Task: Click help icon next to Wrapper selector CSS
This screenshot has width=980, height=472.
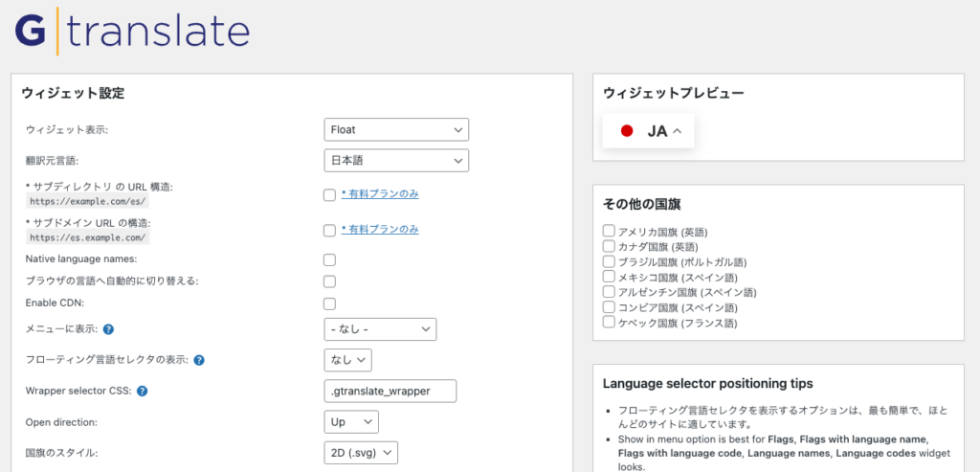Action: (142, 392)
